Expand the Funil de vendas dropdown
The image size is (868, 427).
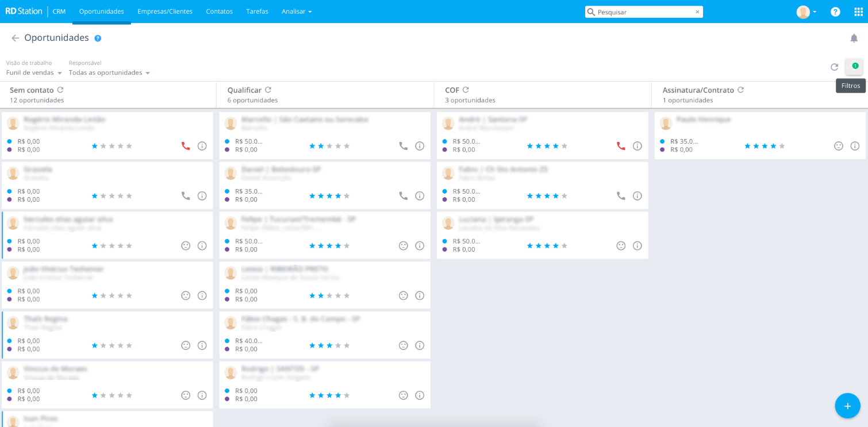[x=34, y=73]
